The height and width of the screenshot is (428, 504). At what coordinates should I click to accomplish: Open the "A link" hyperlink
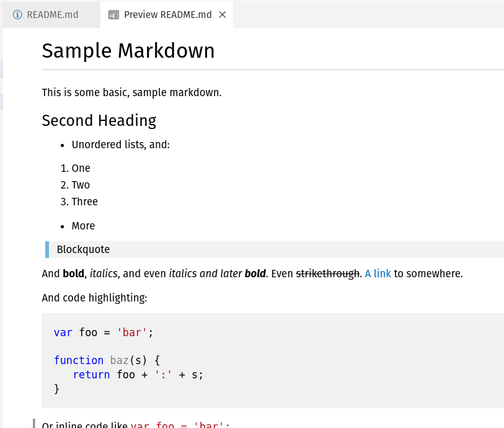(x=378, y=273)
